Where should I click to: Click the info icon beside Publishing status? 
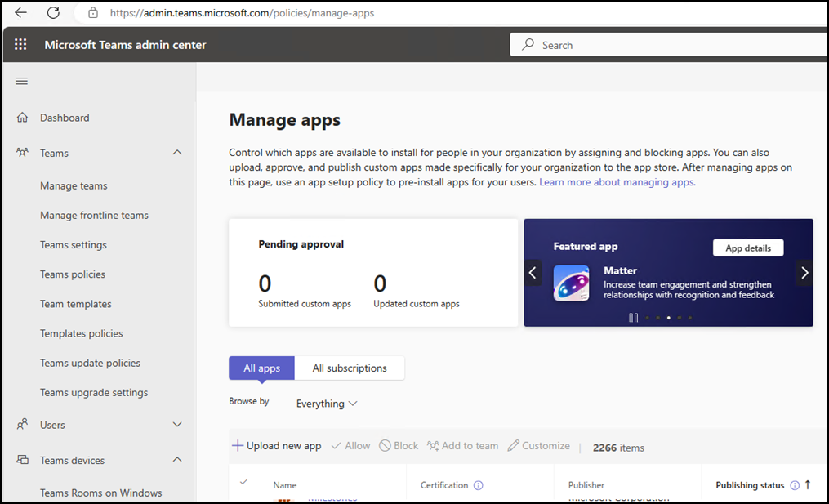795,485
